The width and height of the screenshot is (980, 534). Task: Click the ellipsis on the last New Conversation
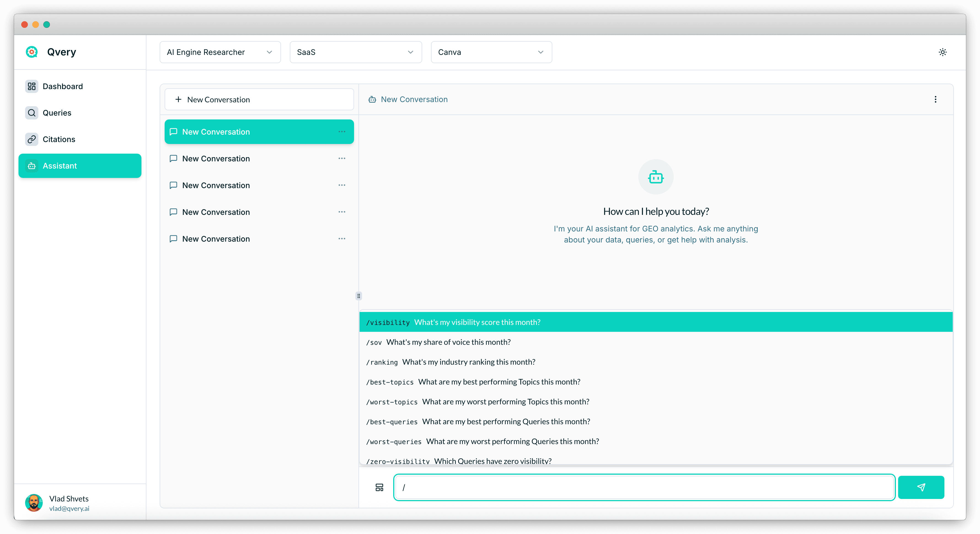click(342, 239)
